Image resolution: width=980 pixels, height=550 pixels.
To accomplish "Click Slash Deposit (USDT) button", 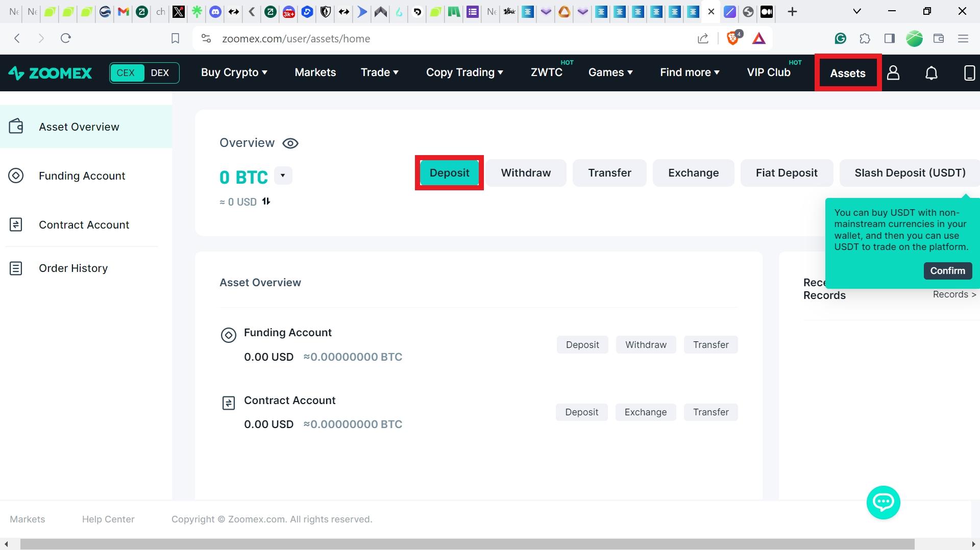I will pyautogui.click(x=910, y=173).
